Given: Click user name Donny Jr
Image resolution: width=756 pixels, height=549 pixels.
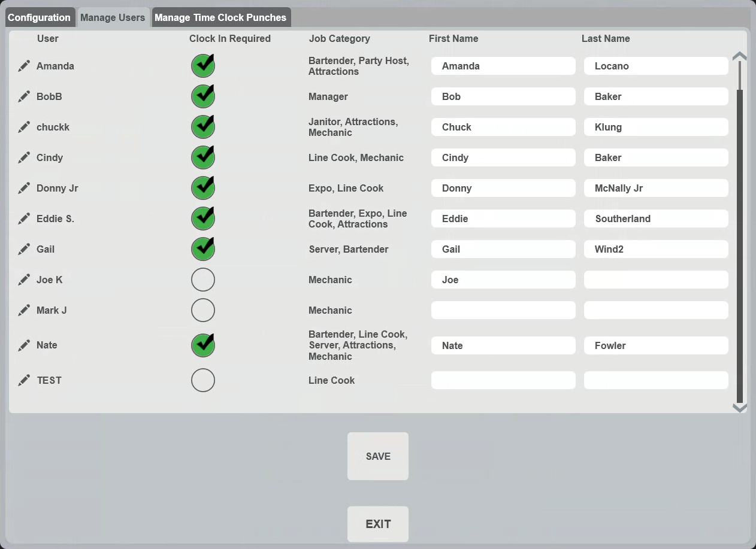Looking at the screenshot, I should pos(58,188).
